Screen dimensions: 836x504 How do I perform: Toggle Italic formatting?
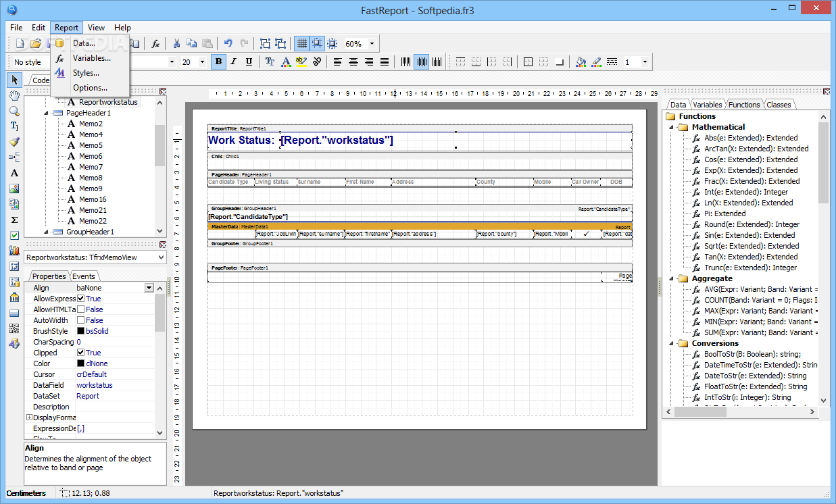point(234,62)
